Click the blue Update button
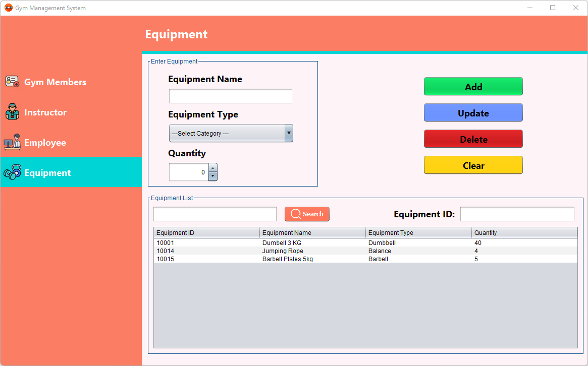588x366 pixels. (473, 112)
